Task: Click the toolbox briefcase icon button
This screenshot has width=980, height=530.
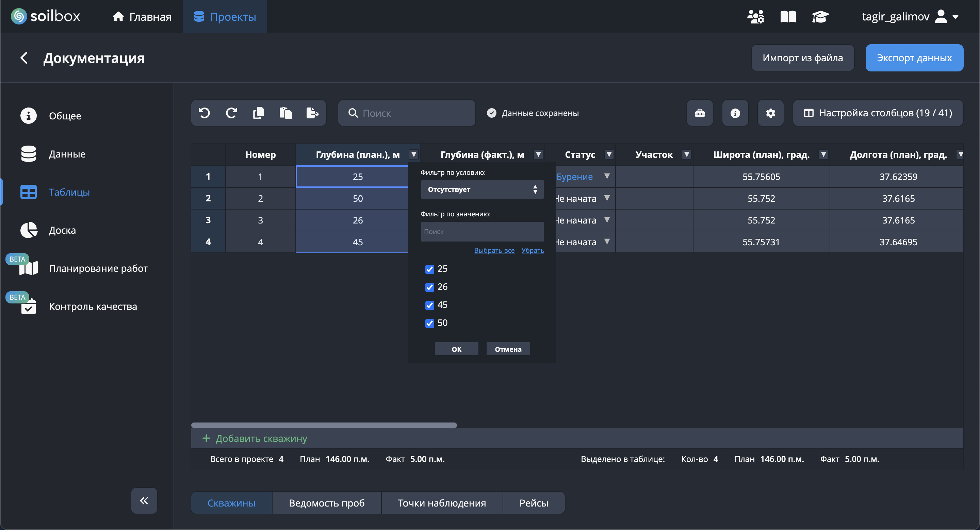Action: 700,113
